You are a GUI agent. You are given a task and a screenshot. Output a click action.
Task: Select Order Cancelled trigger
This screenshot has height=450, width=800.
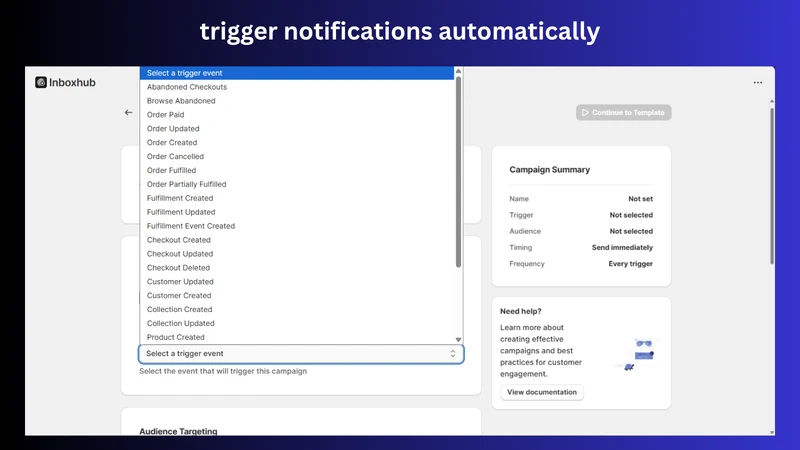pos(297,156)
